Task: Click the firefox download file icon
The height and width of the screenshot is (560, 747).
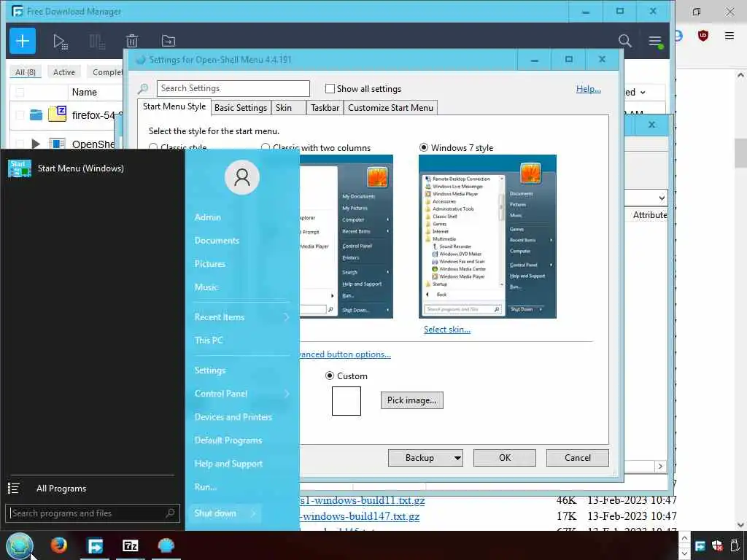Action: coord(58,114)
